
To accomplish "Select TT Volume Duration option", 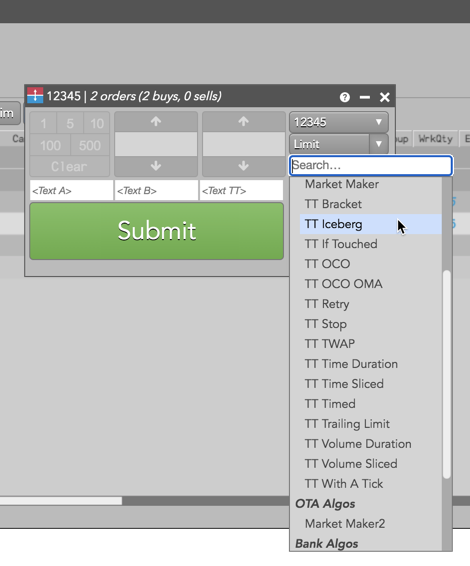I will pyautogui.click(x=370, y=444).
